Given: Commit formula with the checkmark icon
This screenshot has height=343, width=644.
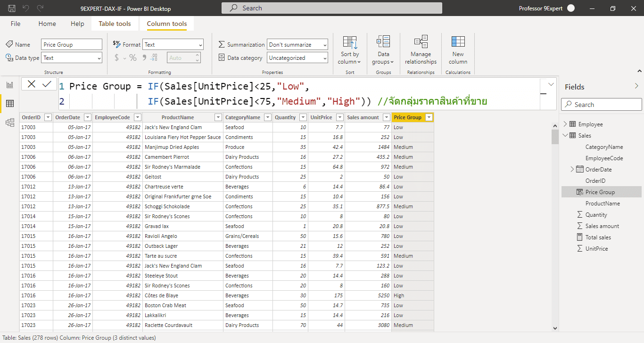Looking at the screenshot, I should coord(47,84).
